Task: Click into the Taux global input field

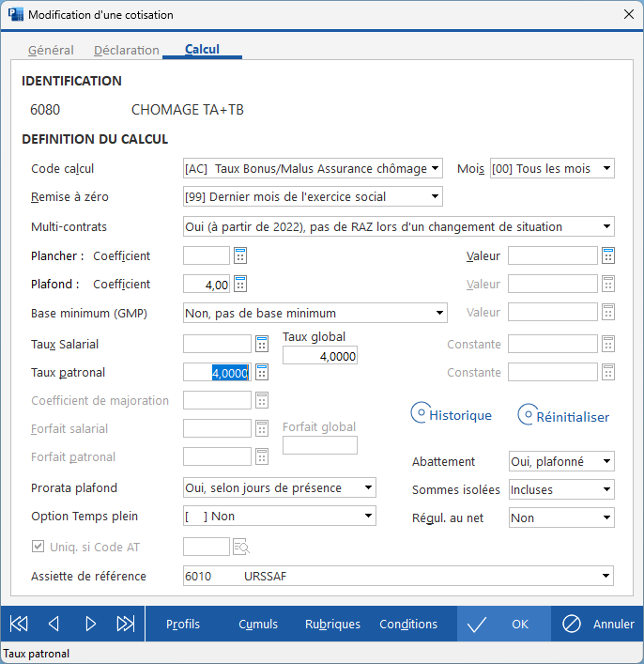Action: (319, 356)
